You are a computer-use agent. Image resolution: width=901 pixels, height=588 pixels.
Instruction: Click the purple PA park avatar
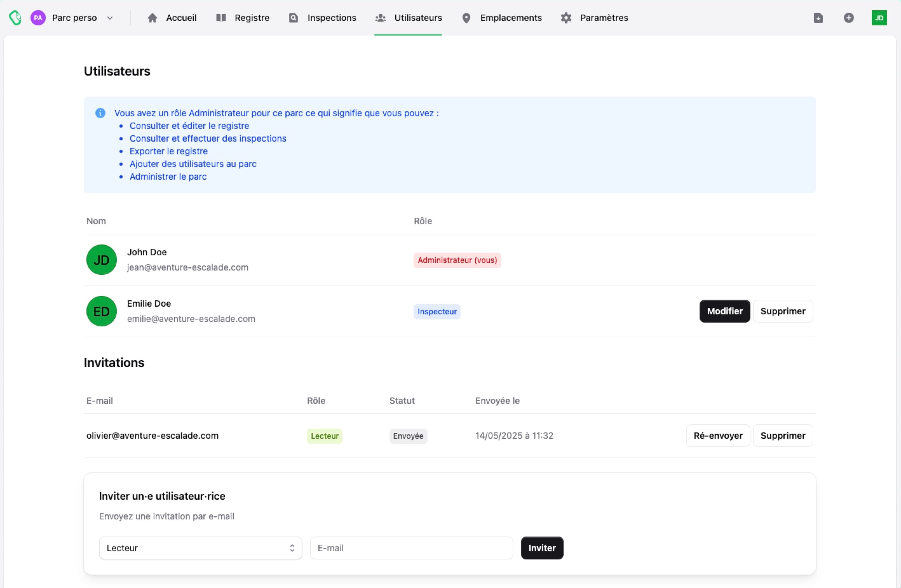coord(38,18)
